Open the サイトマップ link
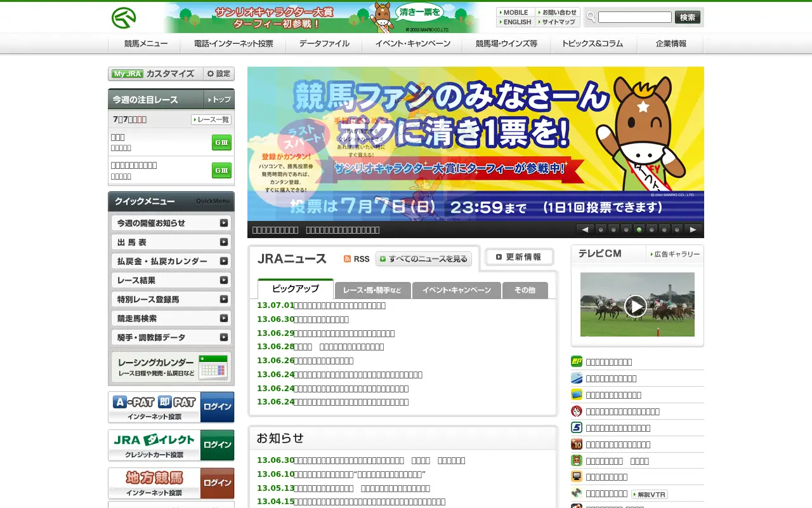This screenshot has width=812, height=508. 556,22
